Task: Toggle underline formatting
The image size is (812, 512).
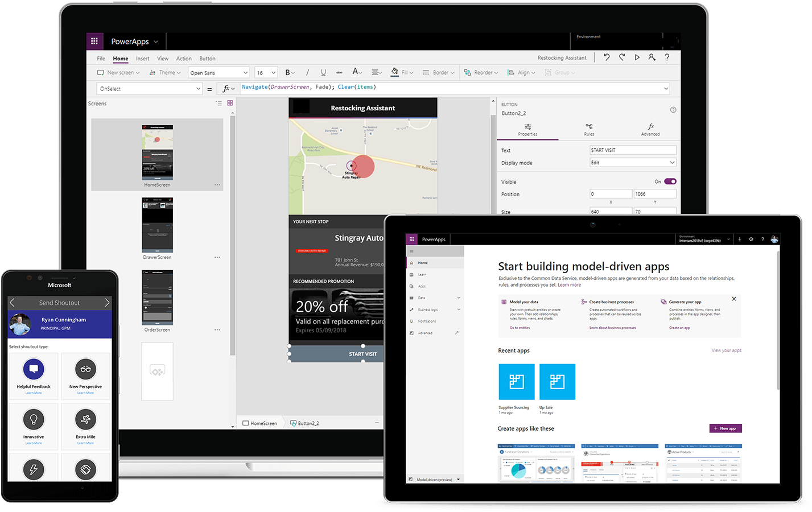Action: pos(323,72)
